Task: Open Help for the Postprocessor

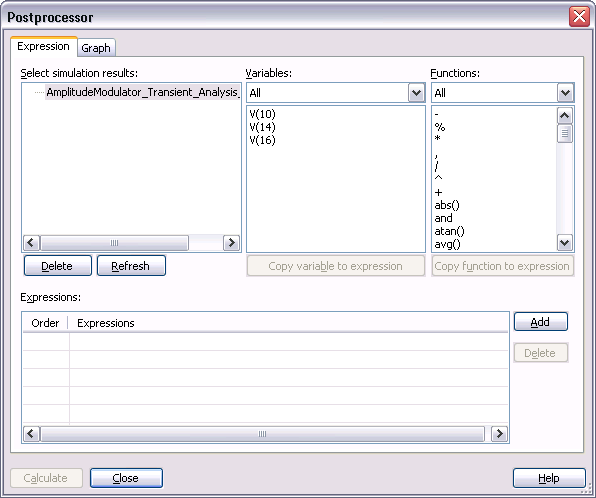Action: [x=549, y=478]
